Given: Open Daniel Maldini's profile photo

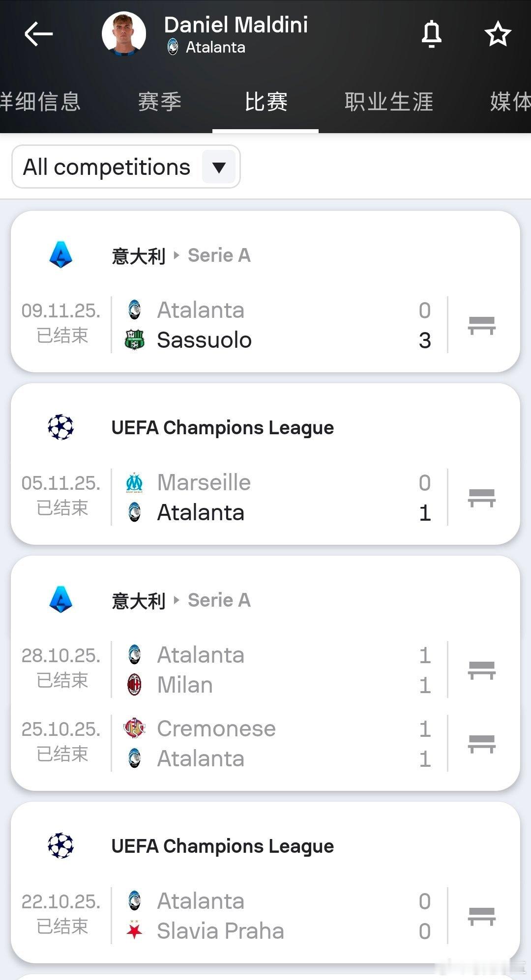Looking at the screenshot, I should coord(124,34).
